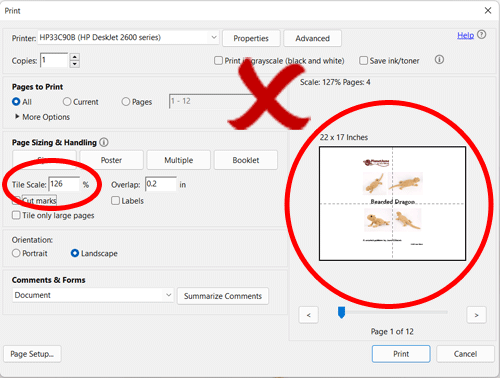Select the Current page radio button
500x378 pixels.
[x=67, y=102]
